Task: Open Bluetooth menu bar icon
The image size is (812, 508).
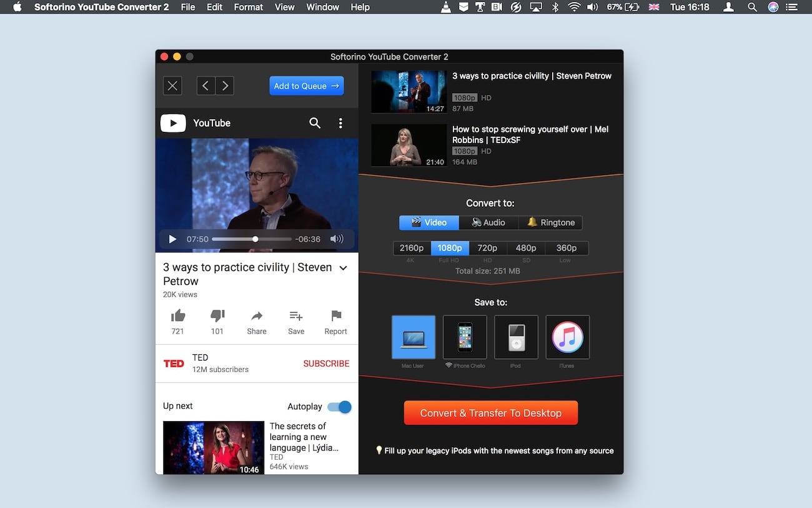Action: click(555, 7)
